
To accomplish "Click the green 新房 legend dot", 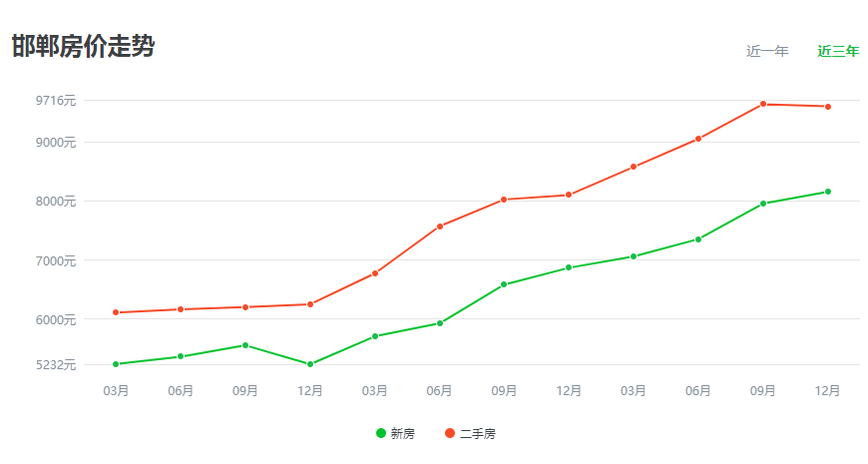I will 381,433.
